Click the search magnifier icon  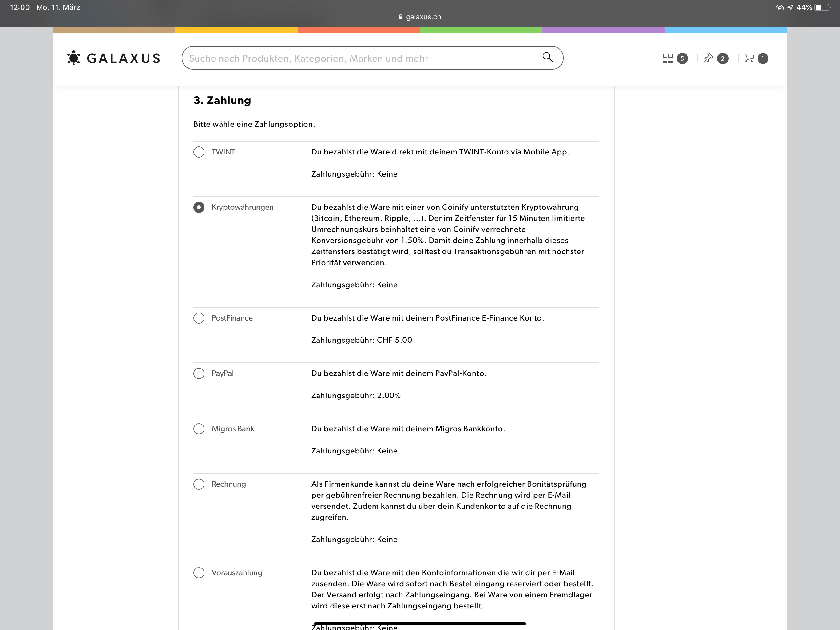[x=547, y=57]
